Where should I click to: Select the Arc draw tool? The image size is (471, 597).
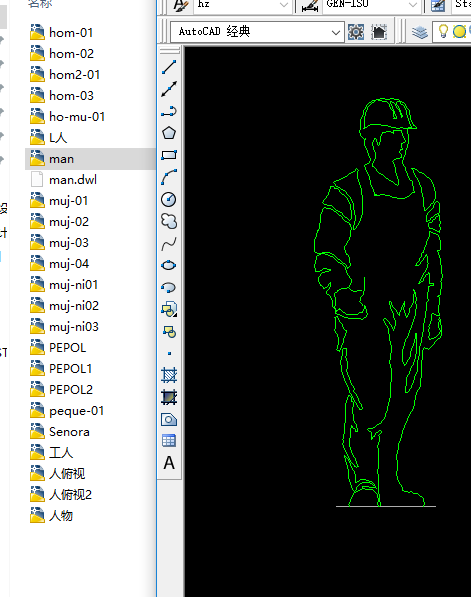[x=169, y=177]
